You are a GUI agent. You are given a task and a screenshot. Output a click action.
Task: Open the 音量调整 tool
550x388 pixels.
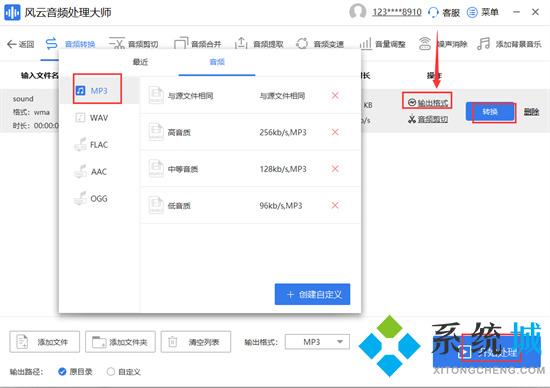(x=383, y=44)
